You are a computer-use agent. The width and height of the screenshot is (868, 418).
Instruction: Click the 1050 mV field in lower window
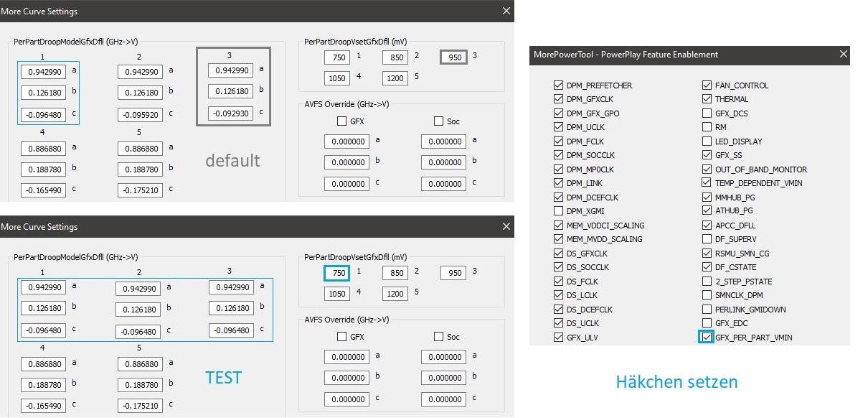(337, 294)
